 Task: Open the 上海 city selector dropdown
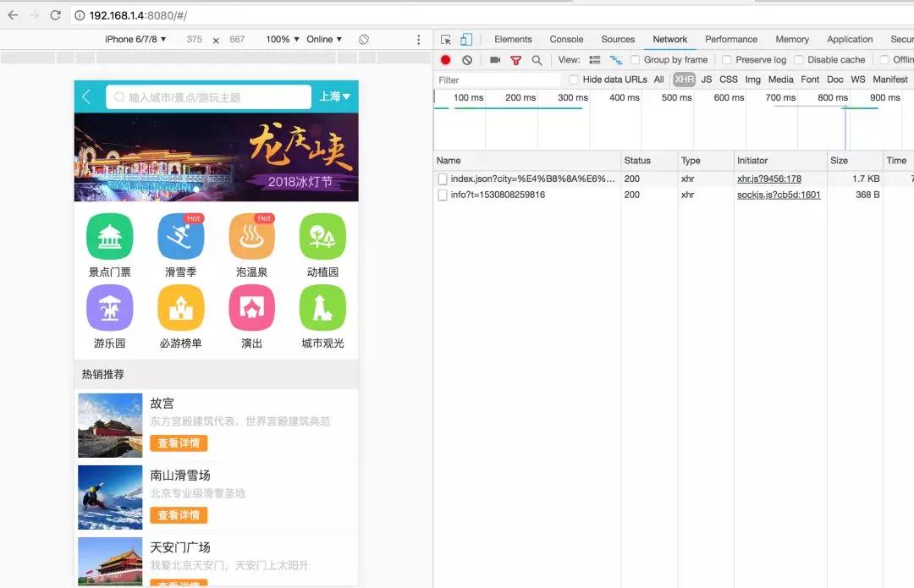point(334,96)
